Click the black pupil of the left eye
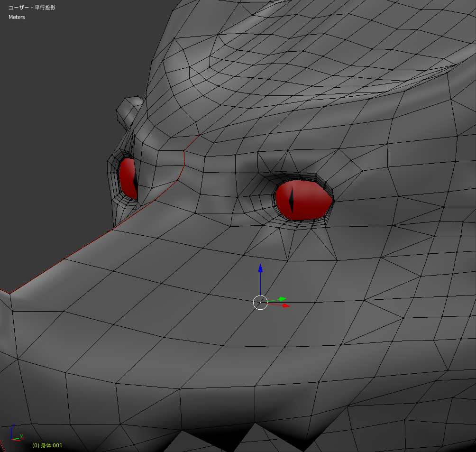Screen dimensions: 476x452 135,180
